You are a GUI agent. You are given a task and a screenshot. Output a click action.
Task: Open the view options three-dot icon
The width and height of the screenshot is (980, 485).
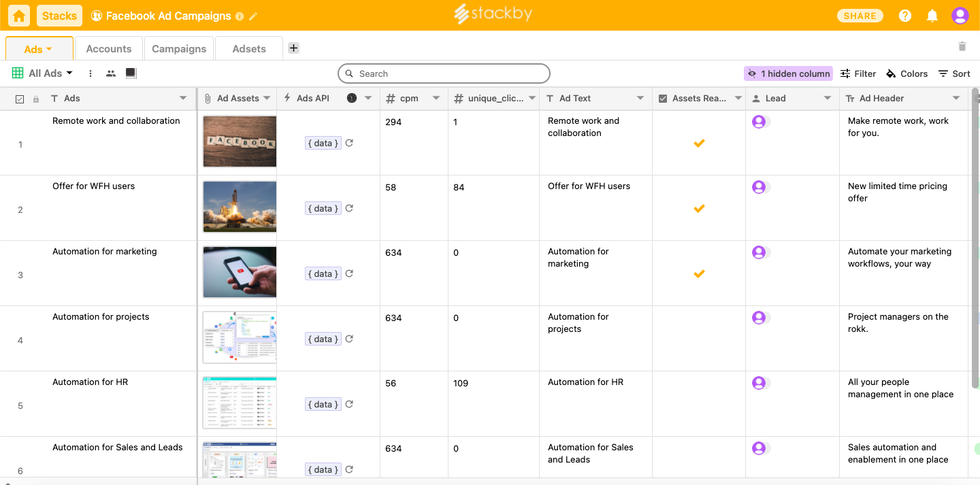point(91,73)
